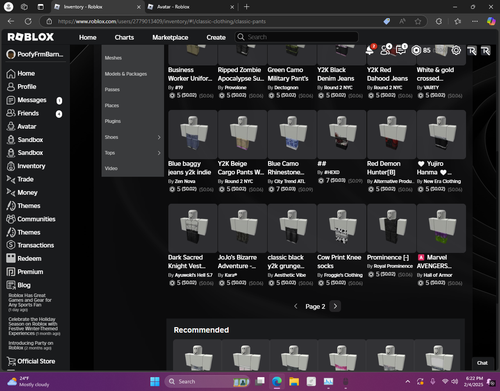Click creator link Royal Prominence
The image size is (500, 391).
[x=393, y=266]
